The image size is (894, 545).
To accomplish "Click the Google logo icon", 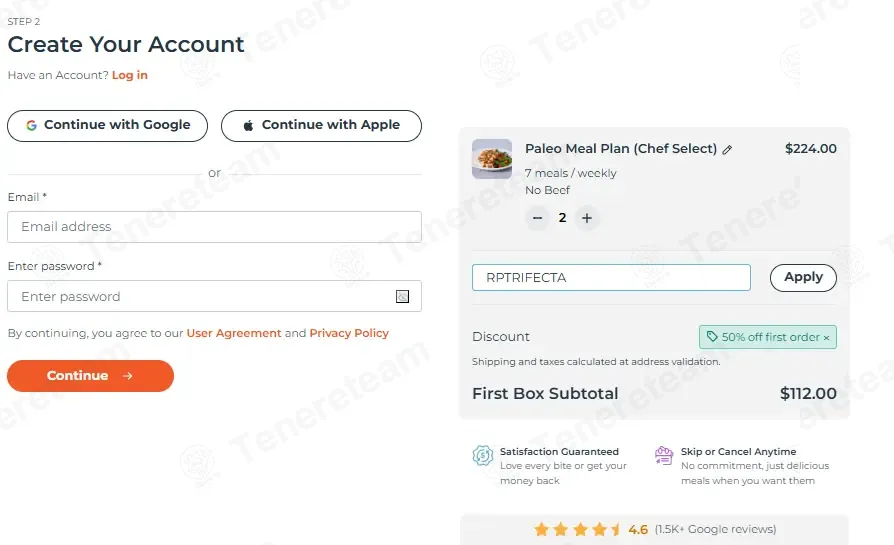I will click(31, 125).
